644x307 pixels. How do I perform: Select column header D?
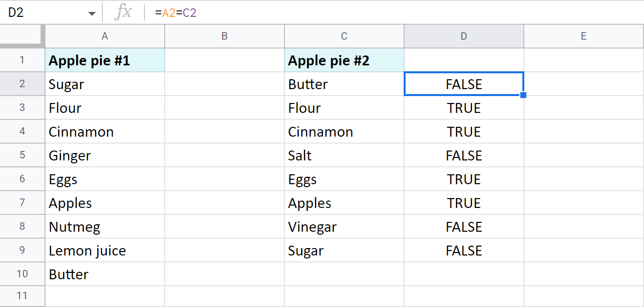pos(463,36)
